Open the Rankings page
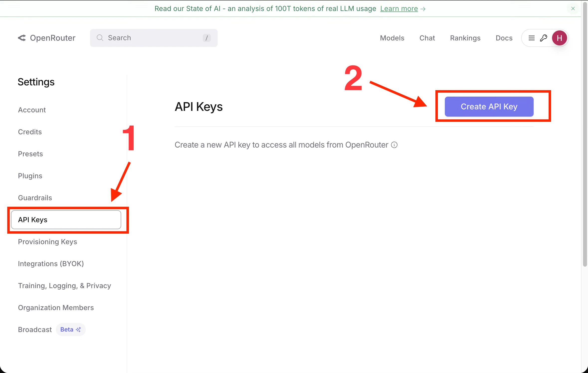This screenshot has height=373, width=588. pyautogui.click(x=465, y=38)
